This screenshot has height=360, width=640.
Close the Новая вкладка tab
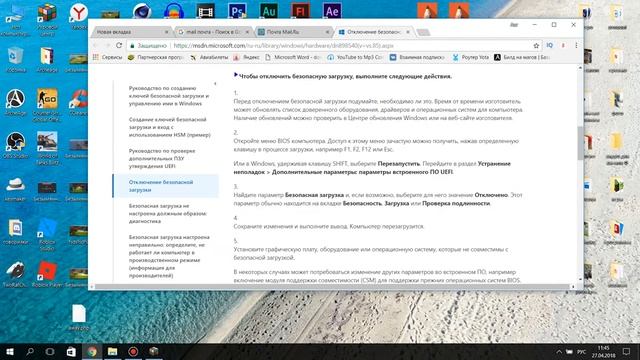click(166, 32)
